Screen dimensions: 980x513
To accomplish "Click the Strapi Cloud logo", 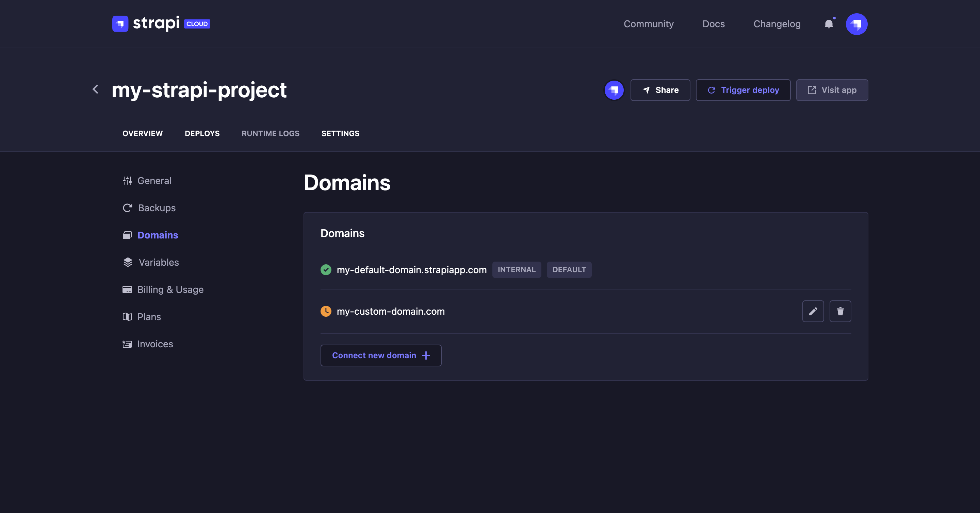I will click(x=161, y=23).
